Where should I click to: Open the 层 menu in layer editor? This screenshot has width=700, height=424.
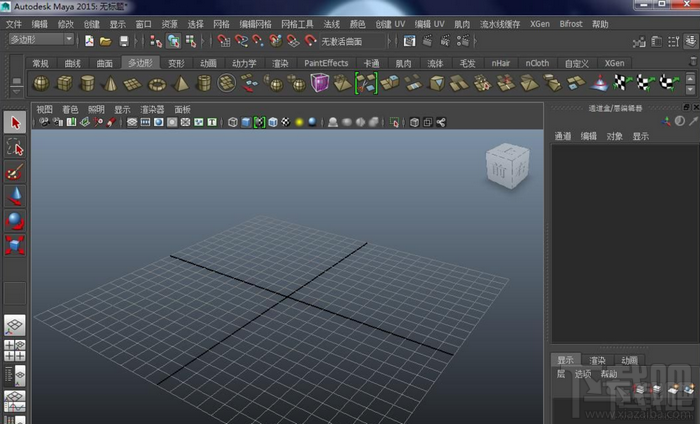561,373
